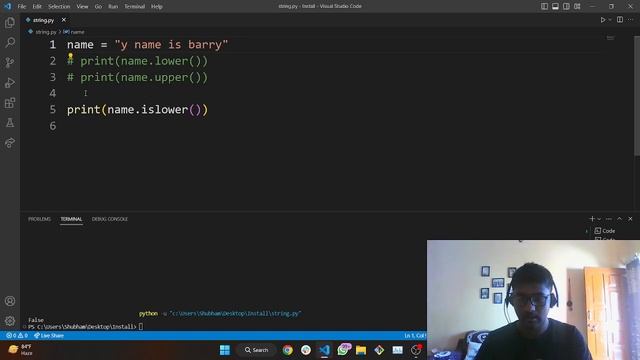Open terminal panel more actions ellipsis

pos(609,219)
